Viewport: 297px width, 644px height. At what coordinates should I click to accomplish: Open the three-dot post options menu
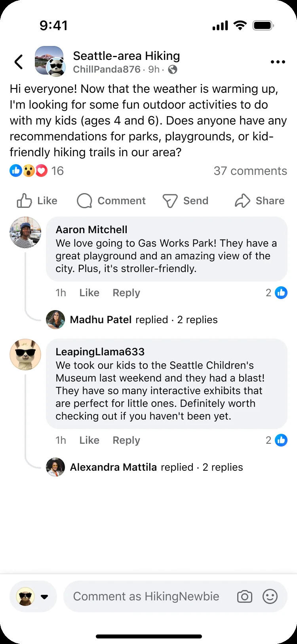[278, 62]
